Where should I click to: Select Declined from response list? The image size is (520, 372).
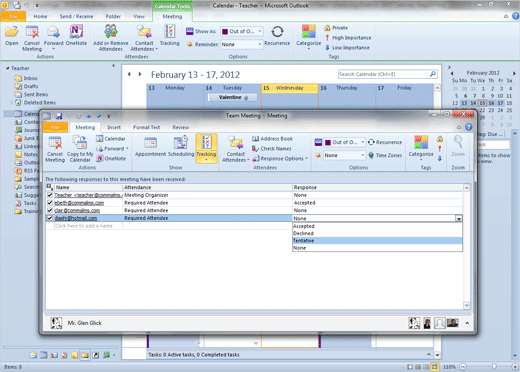tap(377, 233)
